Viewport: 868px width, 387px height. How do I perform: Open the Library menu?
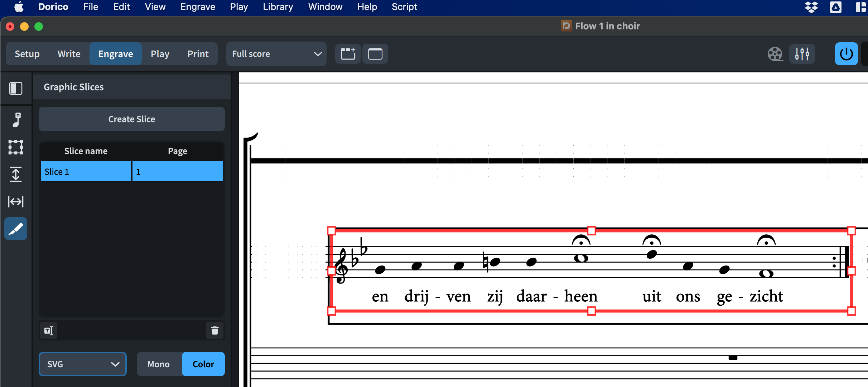click(278, 7)
